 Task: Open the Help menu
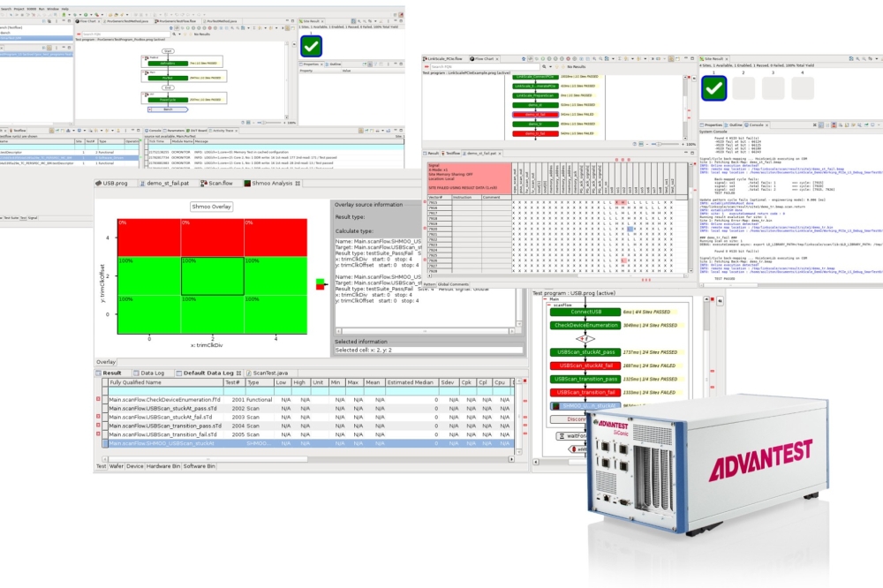[x=64, y=9]
